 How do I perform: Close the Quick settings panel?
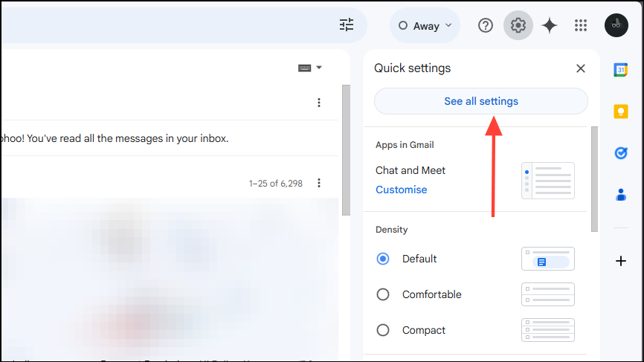(580, 68)
